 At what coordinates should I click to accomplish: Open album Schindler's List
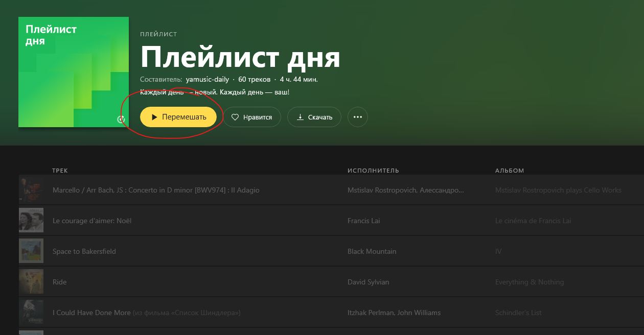pos(518,313)
